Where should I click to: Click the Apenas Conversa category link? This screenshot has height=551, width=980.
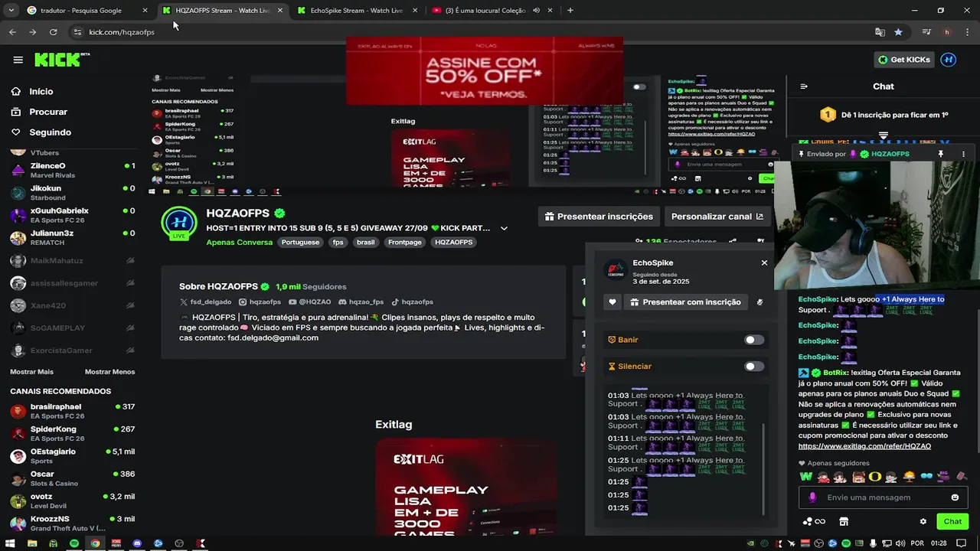[239, 242]
